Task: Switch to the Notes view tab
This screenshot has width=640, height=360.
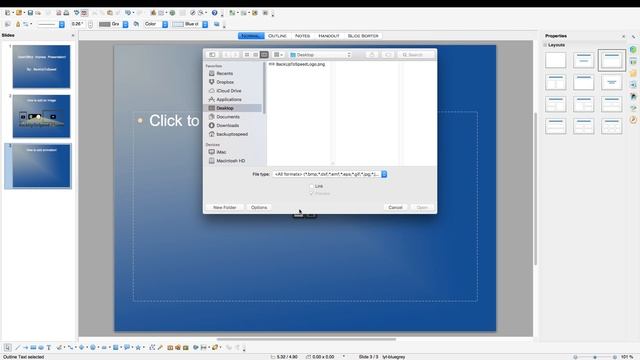Action: coord(302,36)
